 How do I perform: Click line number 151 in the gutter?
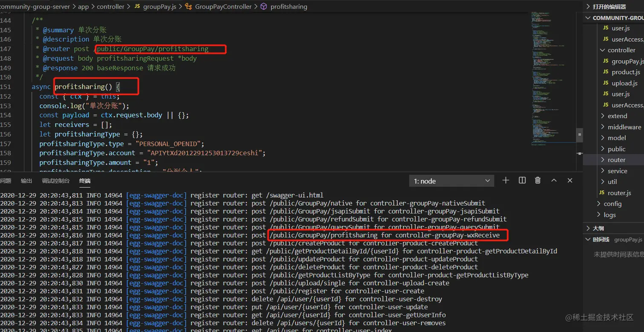click(6, 87)
